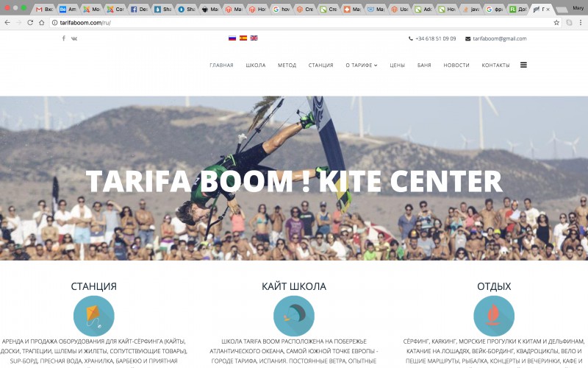Bookmark page with the star icon

(x=556, y=23)
